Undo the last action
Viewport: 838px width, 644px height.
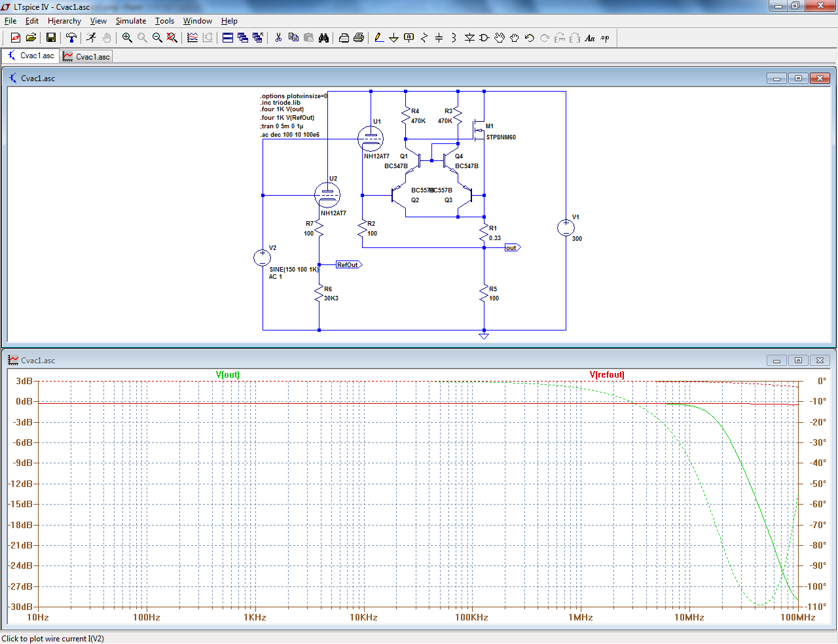(x=530, y=38)
